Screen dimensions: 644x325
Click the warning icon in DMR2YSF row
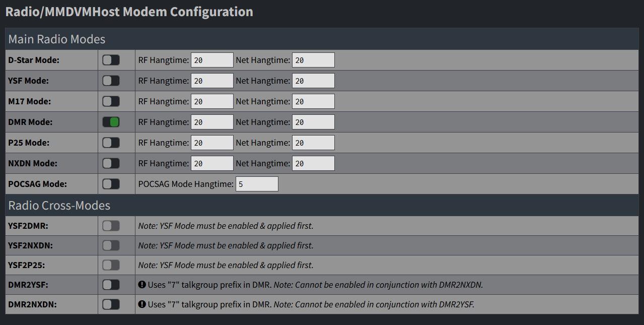click(142, 285)
